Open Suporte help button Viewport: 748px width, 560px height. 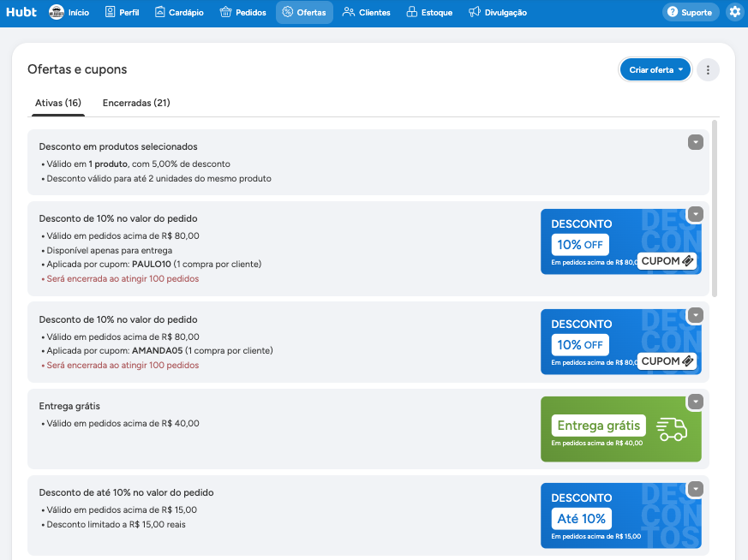click(x=691, y=12)
